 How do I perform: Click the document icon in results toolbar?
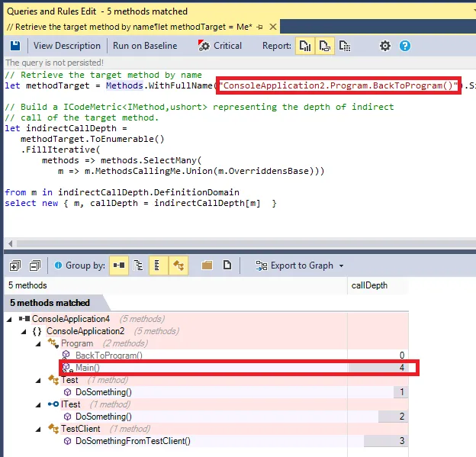point(227,265)
